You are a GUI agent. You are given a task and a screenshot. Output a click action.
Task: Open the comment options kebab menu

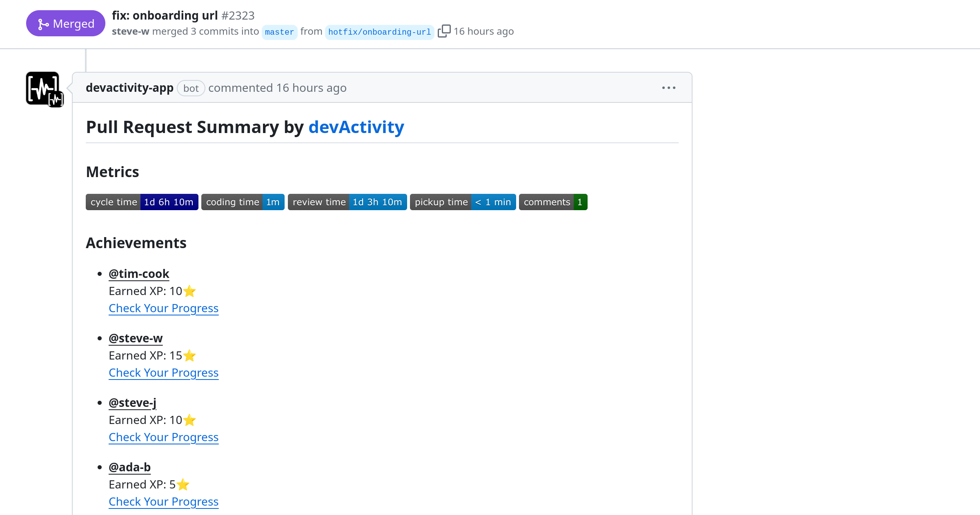(x=668, y=87)
